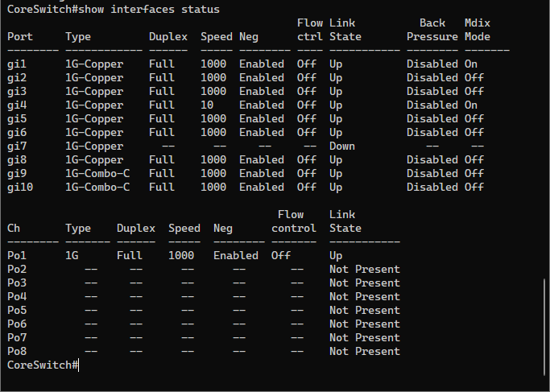Click the Po5 channel label

click(17, 310)
